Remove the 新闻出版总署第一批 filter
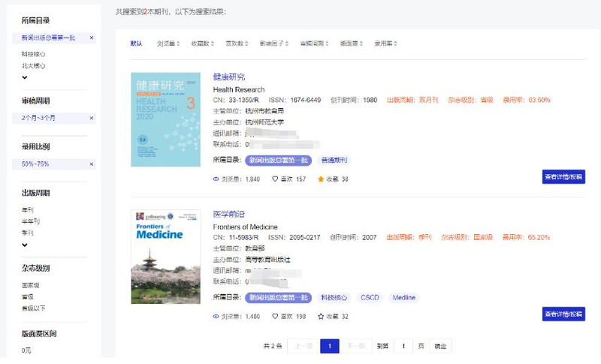The width and height of the screenshot is (601, 364). (91, 38)
